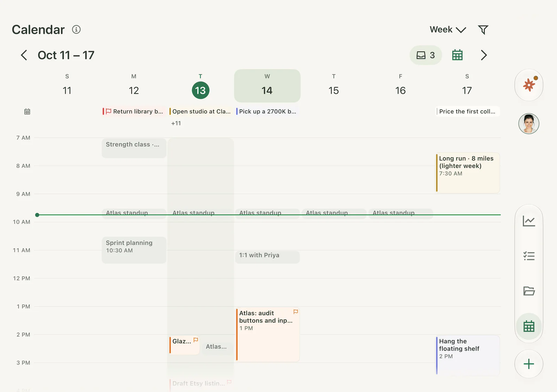
Task: Open the folder projects icon
Action: tap(529, 291)
